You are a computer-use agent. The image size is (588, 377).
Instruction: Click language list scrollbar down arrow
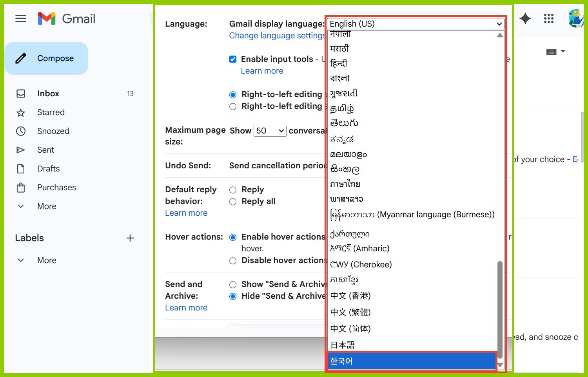(x=500, y=365)
